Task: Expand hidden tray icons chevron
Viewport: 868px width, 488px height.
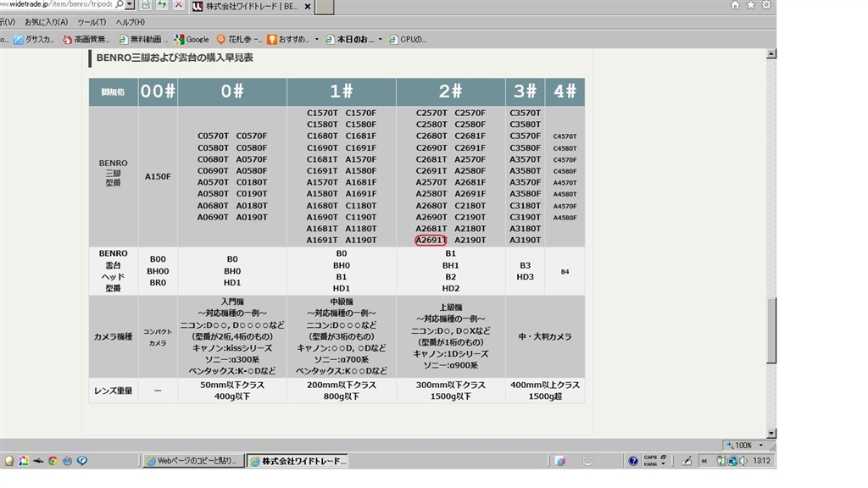Action: [704, 460]
